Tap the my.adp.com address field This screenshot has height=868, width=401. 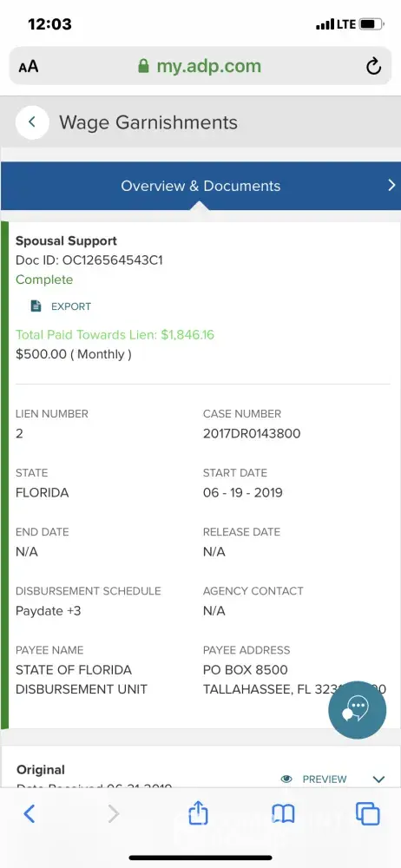(x=200, y=67)
